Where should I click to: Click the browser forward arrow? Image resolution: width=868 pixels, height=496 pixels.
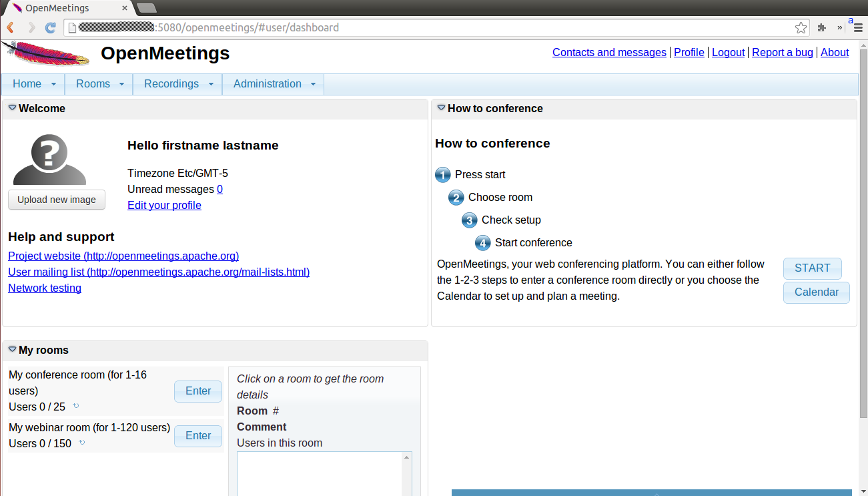pyautogui.click(x=31, y=27)
